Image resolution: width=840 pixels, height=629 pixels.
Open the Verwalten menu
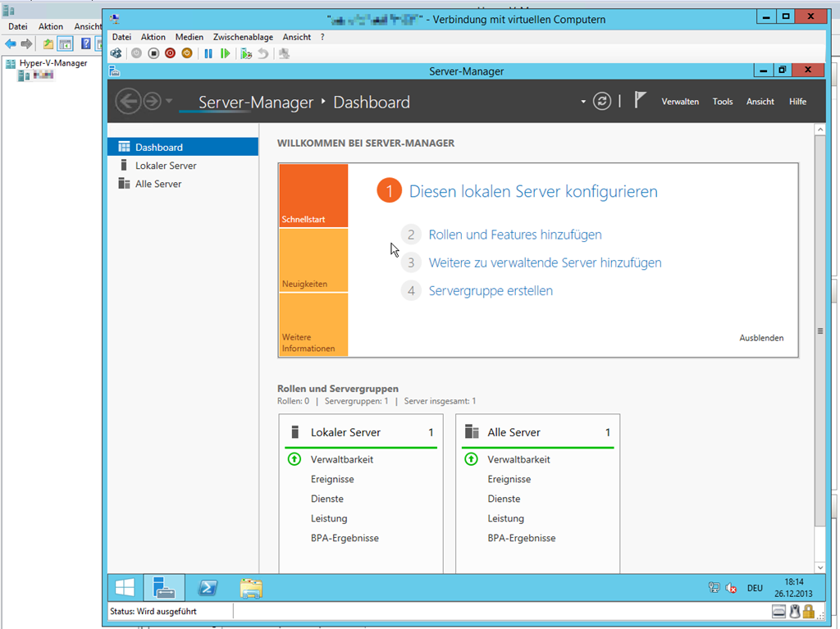pyautogui.click(x=680, y=102)
